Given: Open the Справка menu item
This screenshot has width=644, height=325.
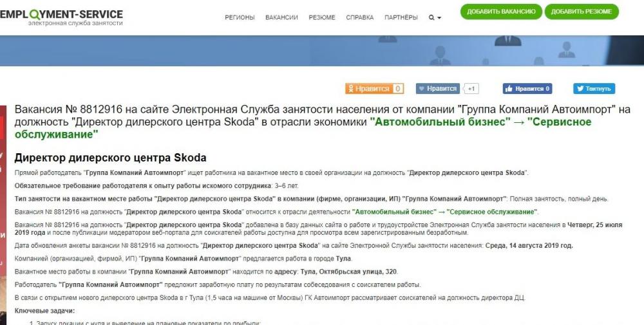Looking at the screenshot, I should (359, 17).
